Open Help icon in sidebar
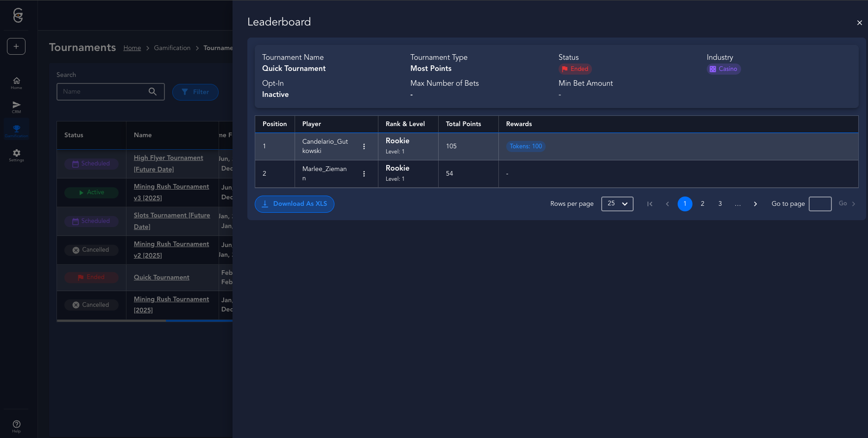868x438 pixels. click(16, 426)
